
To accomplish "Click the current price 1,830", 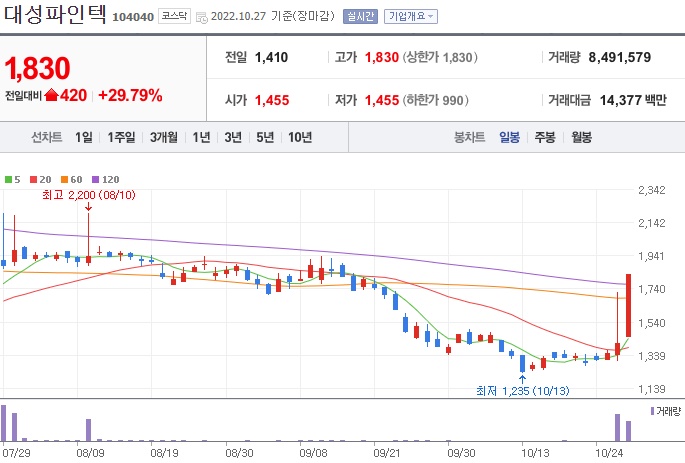I will (38, 69).
